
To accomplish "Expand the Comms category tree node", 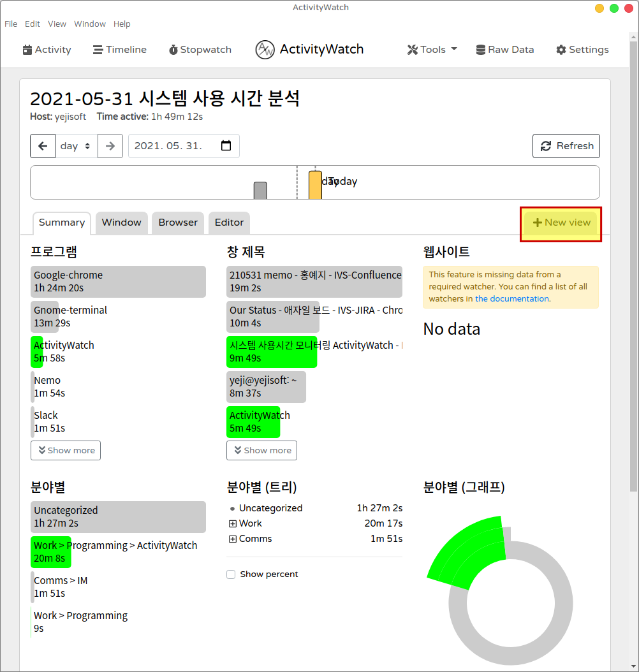I will (x=233, y=539).
